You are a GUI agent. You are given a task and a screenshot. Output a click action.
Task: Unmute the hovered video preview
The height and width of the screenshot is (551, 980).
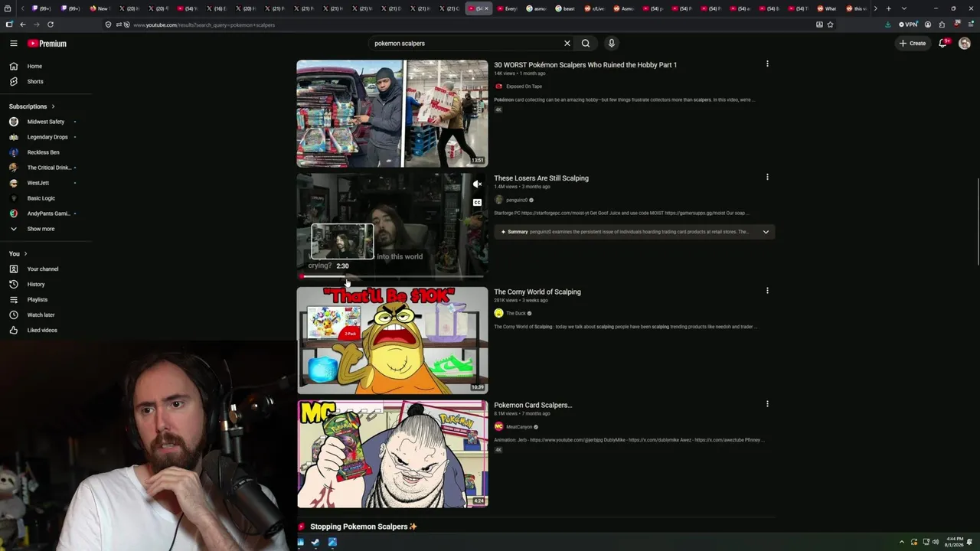(477, 184)
